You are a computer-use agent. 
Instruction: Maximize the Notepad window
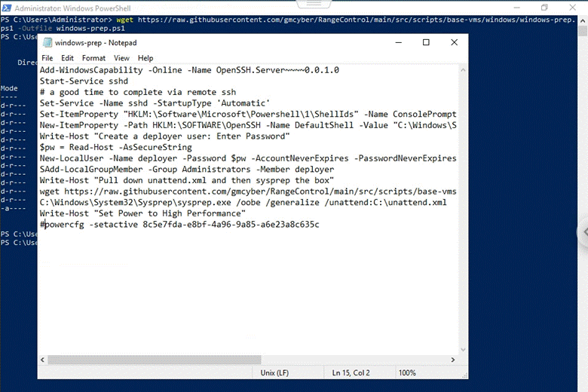click(x=426, y=42)
